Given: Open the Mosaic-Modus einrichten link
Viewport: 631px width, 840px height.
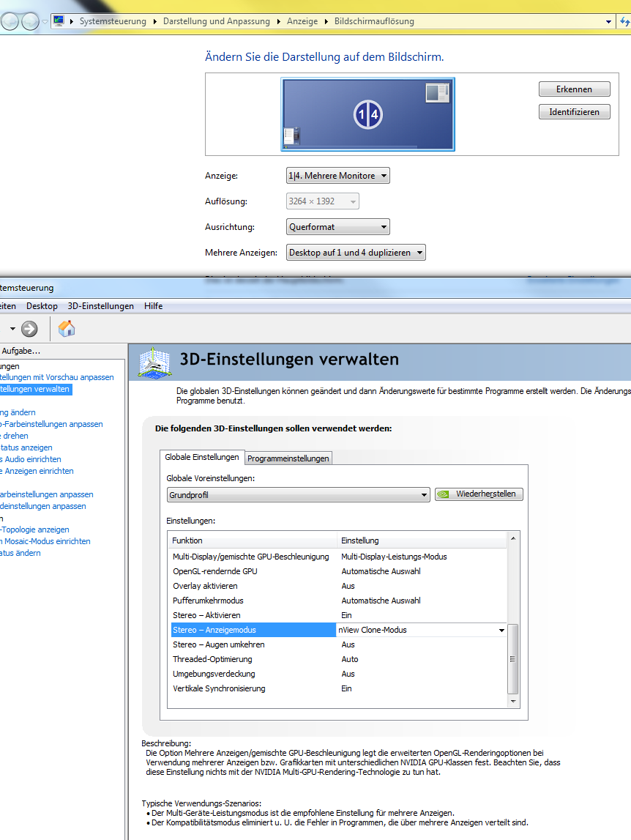Looking at the screenshot, I should point(46,541).
